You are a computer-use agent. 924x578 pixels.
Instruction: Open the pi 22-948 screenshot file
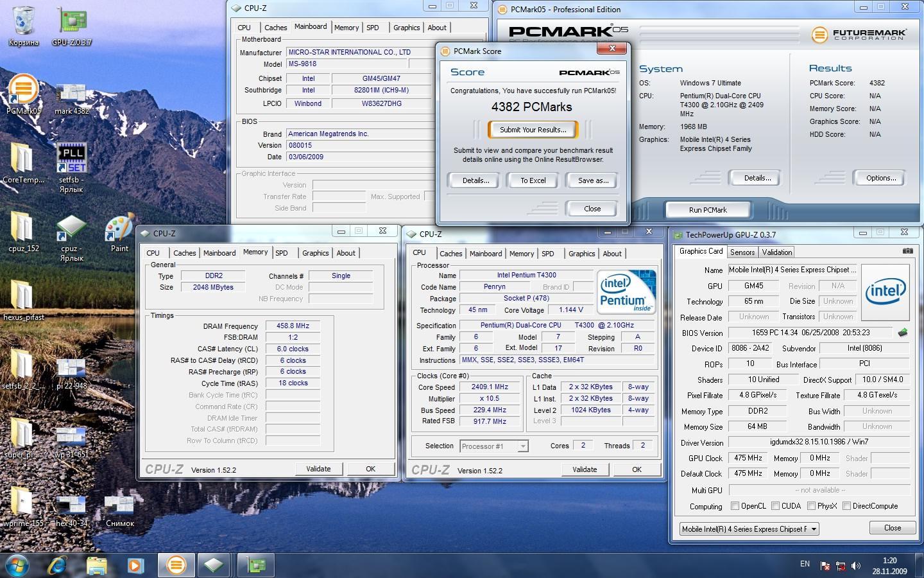pos(72,372)
